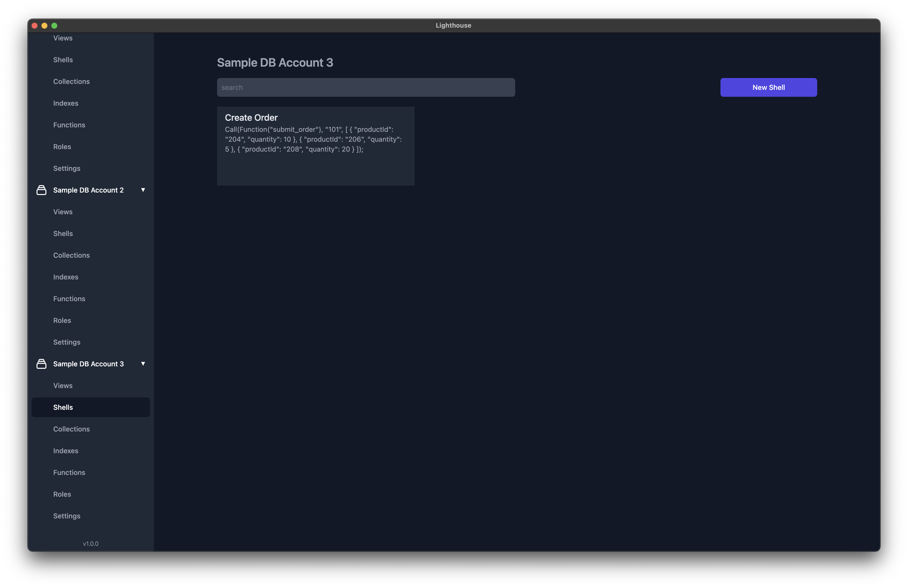Select Roles under Sample DB Account 2

click(x=62, y=320)
